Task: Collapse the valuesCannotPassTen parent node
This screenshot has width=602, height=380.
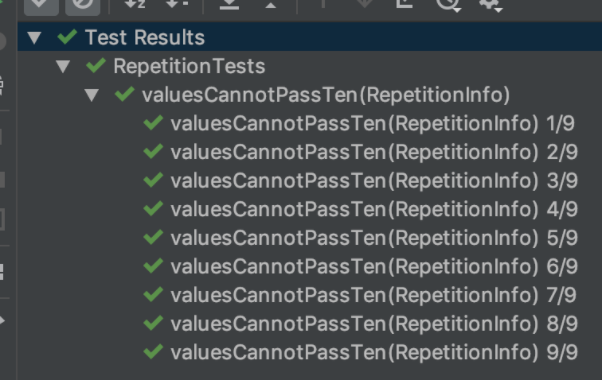Action: click(x=92, y=95)
